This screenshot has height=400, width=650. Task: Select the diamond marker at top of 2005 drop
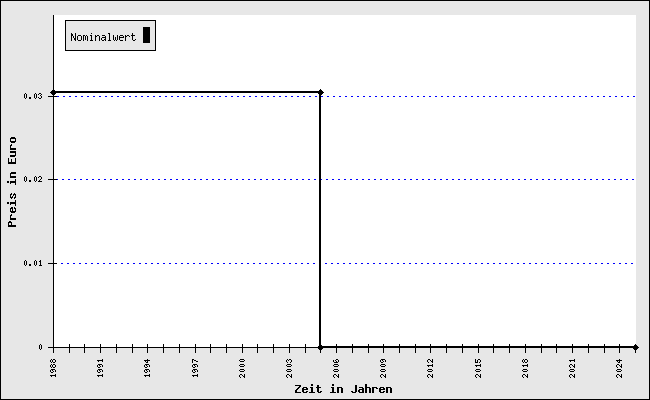pos(320,92)
